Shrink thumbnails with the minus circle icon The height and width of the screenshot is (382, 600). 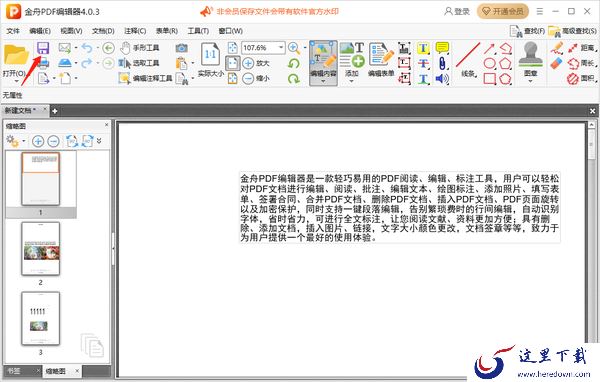point(53,141)
